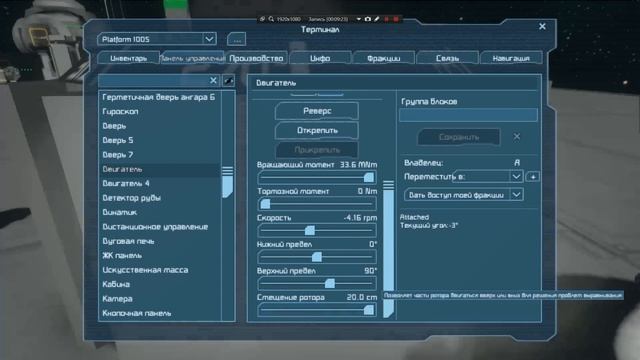Select Дуговая печь in block list
Viewport: 640px width, 360px height.
pos(159,241)
